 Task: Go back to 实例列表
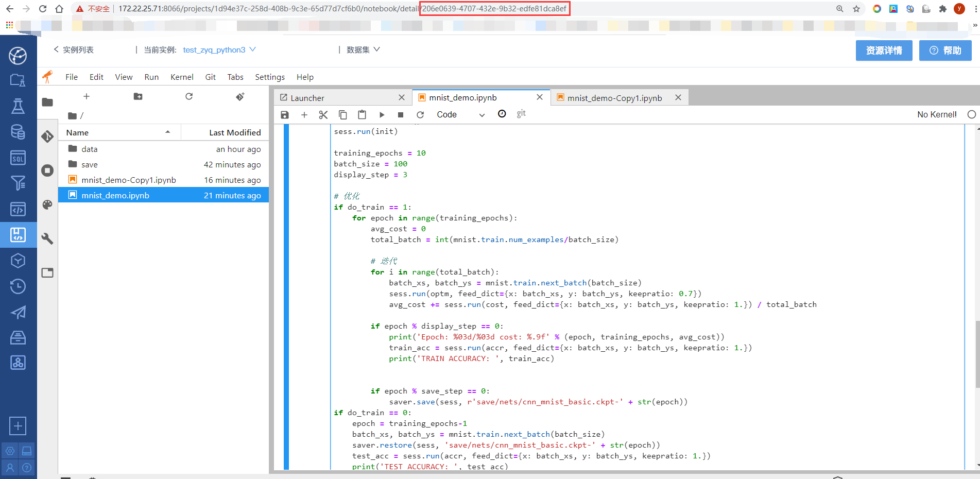click(x=74, y=49)
